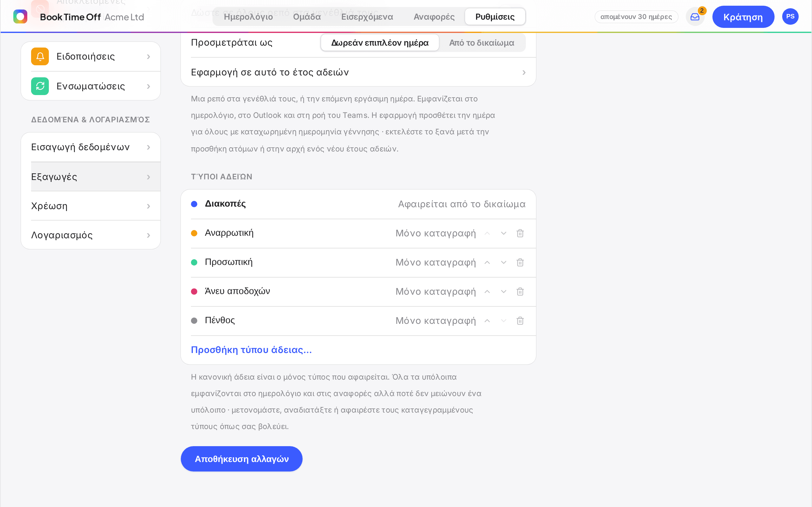Click Προσθήκη τύπου άδειας link
The width and height of the screenshot is (812, 507).
[x=251, y=350]
